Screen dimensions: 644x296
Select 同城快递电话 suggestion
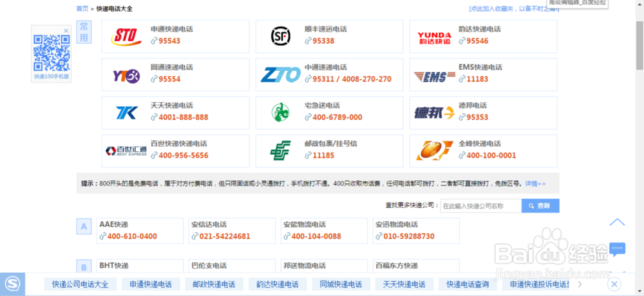tap(341, 284)
